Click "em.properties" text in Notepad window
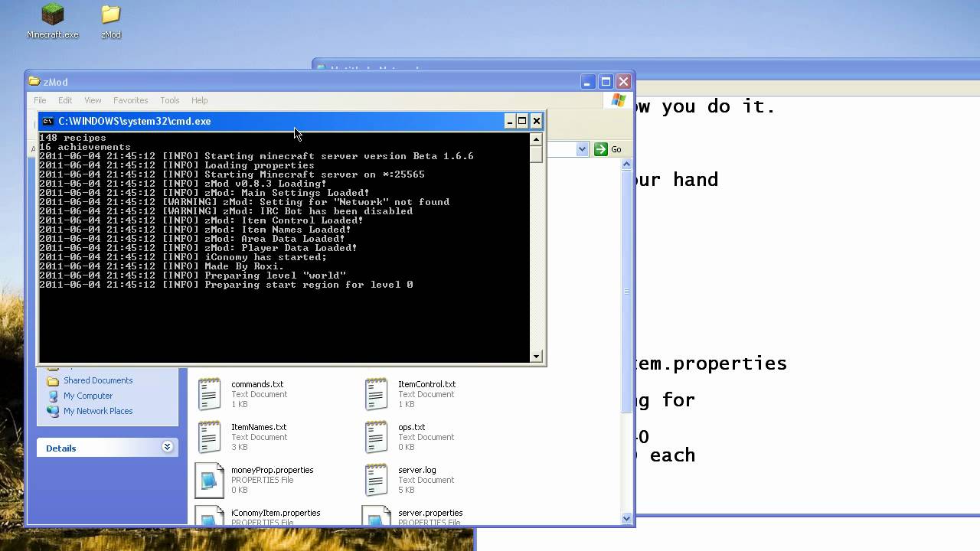 click(x=712, y=364)
